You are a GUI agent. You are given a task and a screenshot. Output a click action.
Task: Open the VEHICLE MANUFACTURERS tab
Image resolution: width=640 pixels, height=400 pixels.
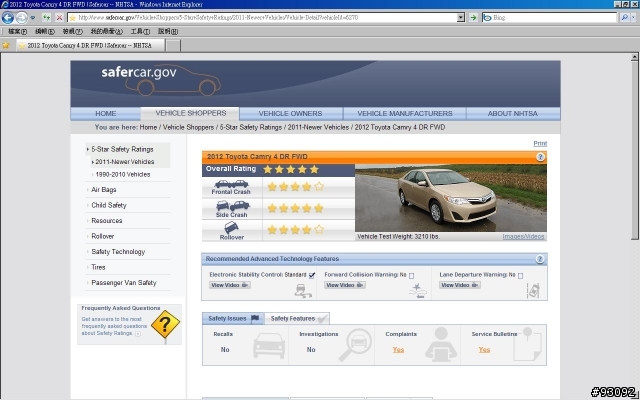[x=404, y=113]
